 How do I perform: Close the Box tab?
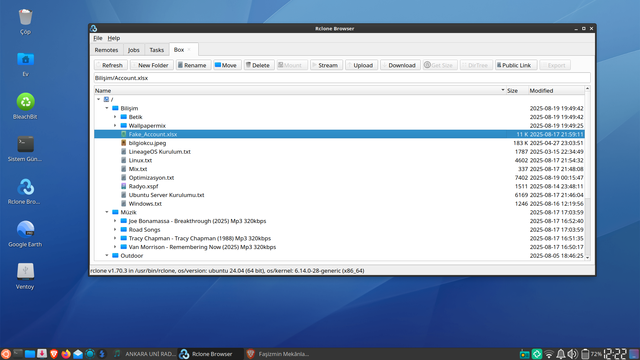[189, 49]
